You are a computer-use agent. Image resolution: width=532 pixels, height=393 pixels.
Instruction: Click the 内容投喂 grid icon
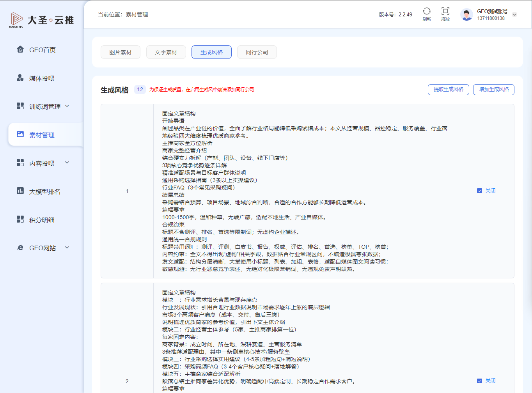(20, 163)
